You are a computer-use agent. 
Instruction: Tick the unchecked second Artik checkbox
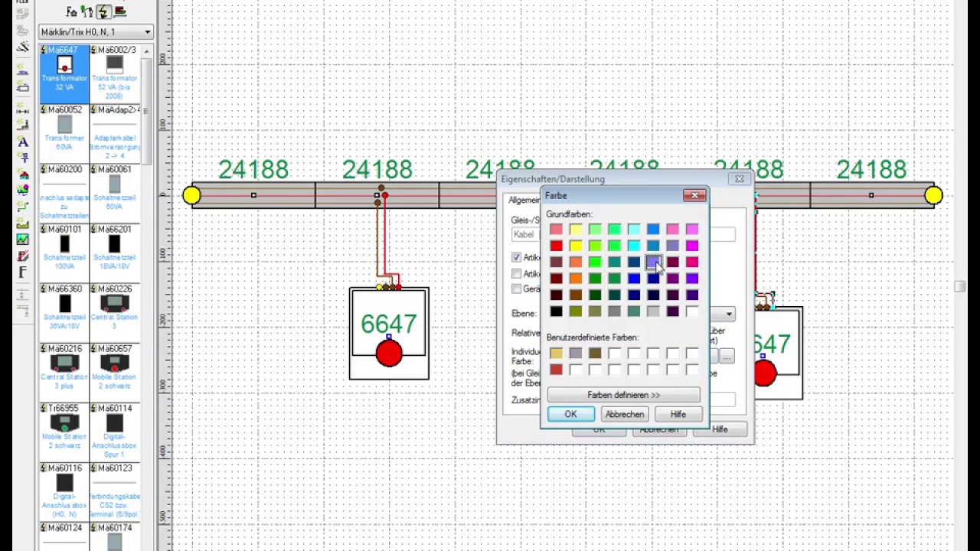[x=516, y=273]
